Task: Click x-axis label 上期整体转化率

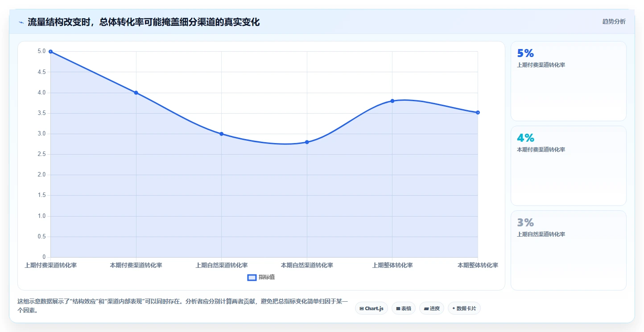Action: pyautogui.click(x=392, y=265)
